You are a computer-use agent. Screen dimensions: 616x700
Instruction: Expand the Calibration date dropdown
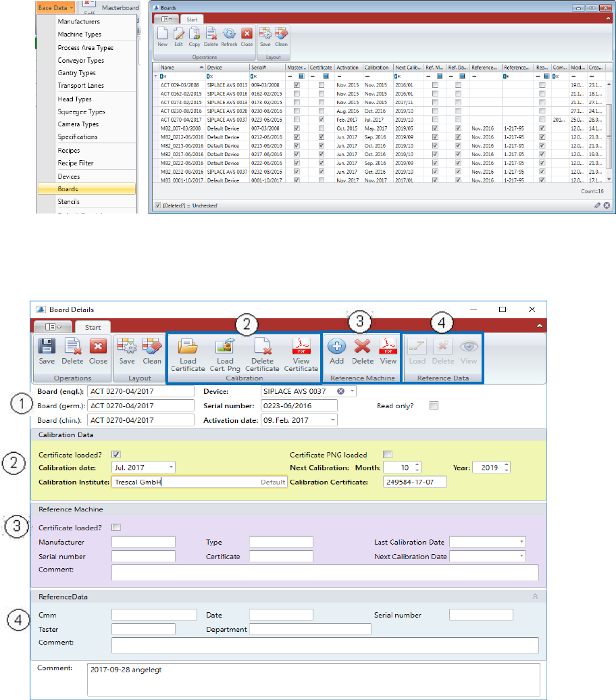point(172,467)
